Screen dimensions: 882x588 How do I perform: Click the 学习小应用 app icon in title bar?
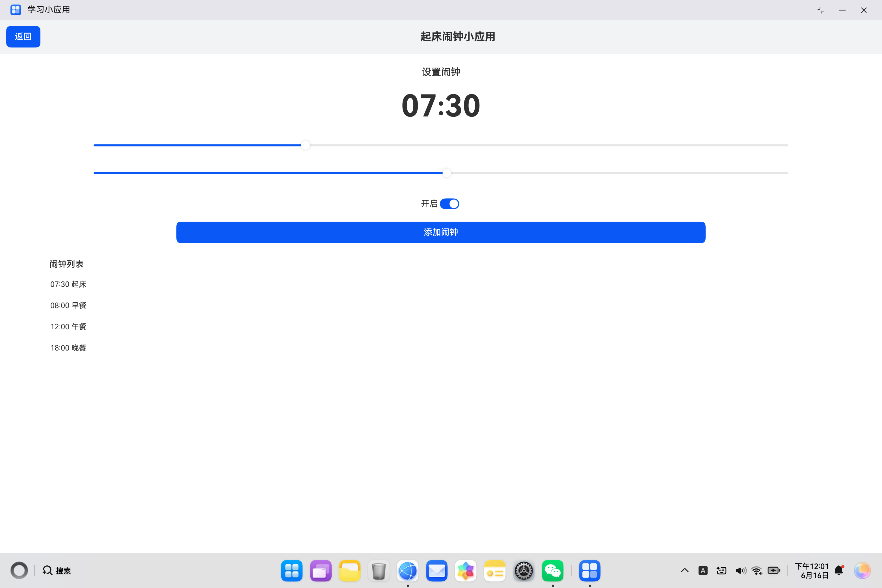(x=16, y=10)
